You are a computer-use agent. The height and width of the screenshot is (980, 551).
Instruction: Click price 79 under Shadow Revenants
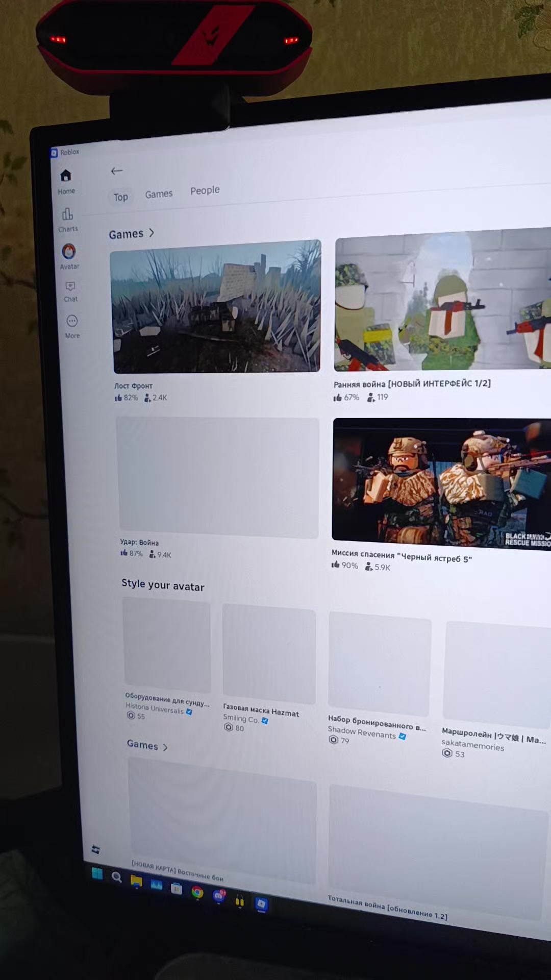pyautogui.click(x=340, y=740)
